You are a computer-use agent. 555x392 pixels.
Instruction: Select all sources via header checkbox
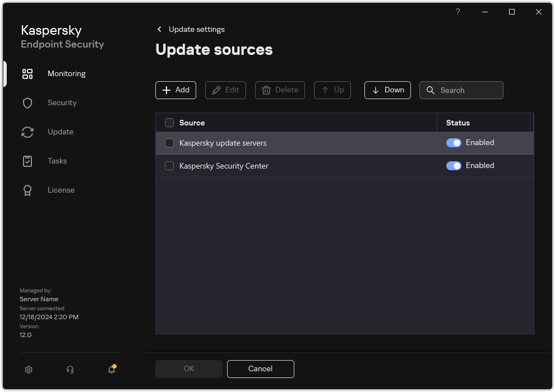169,122
